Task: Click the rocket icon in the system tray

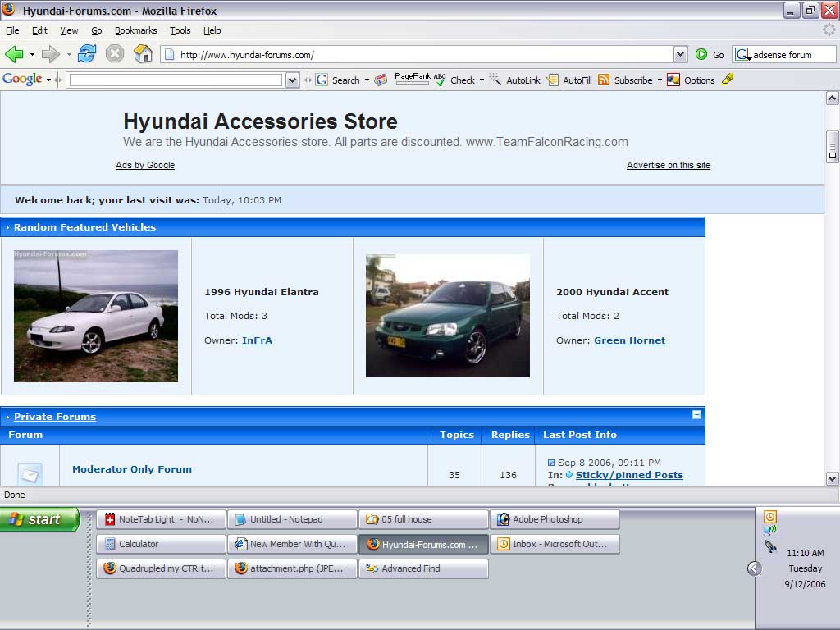Action: click(x=770, y=546)
